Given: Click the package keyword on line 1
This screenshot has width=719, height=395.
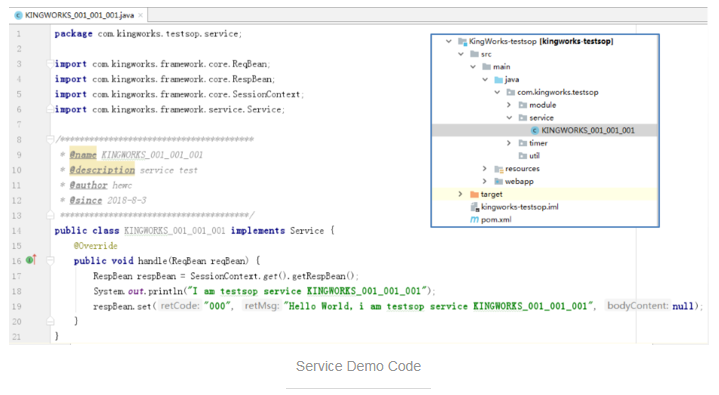Looking at the screenshot, I should tap(73, 33).
